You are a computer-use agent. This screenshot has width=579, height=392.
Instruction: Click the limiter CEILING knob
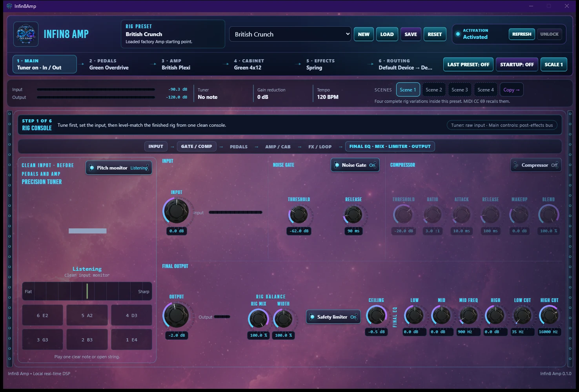coord(376,315)
